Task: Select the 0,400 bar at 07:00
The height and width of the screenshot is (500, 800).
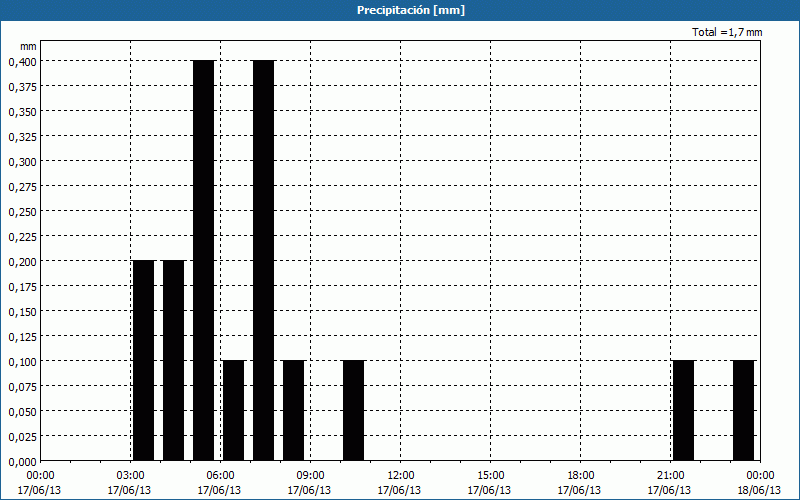Action: [263, 261]
